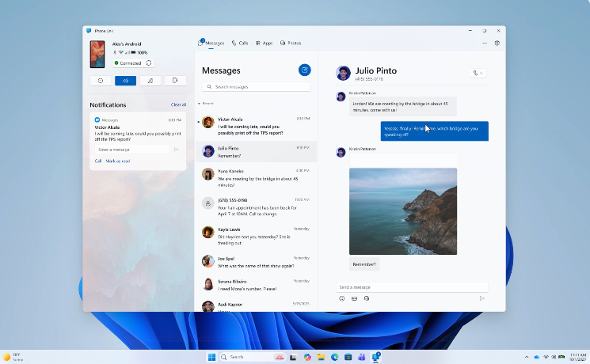The width and height of the screenshot is (590, 364).
Task: Click Victor Alcala's avatar in conversation list
Action: pyautogui.click(x=207, y=122)
